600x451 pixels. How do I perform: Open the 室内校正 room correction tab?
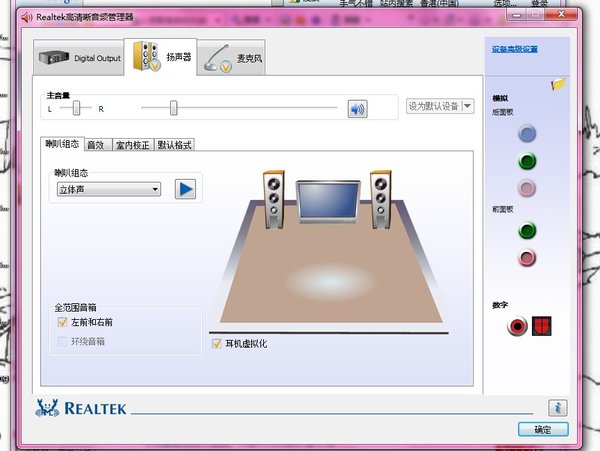click(x=133, y=145)
